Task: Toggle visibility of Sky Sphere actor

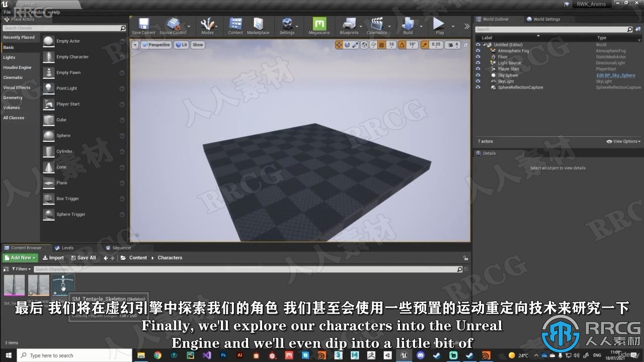Action: (478, 75)
